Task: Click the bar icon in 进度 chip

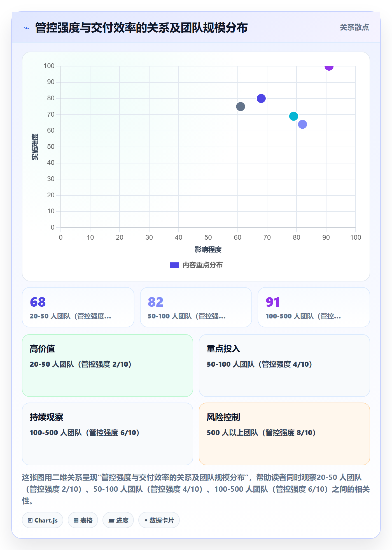Action: click(x=111, y=521)
